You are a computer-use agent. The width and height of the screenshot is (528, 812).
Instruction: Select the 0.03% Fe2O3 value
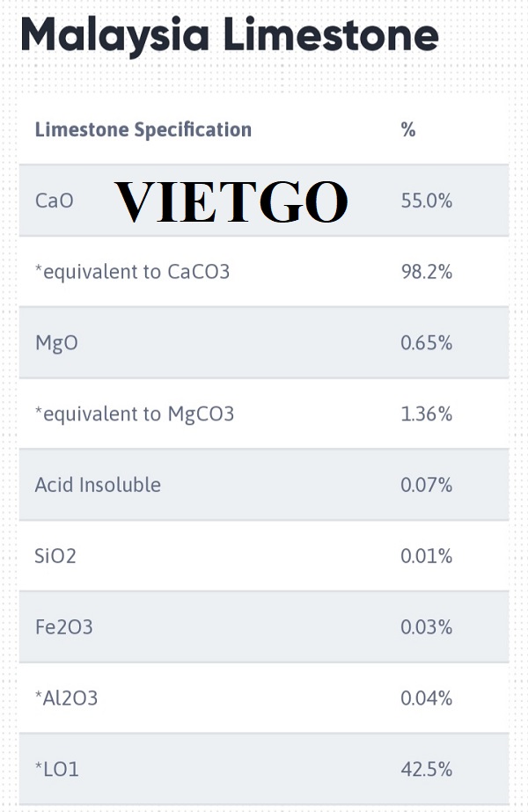tap(427, 627)
